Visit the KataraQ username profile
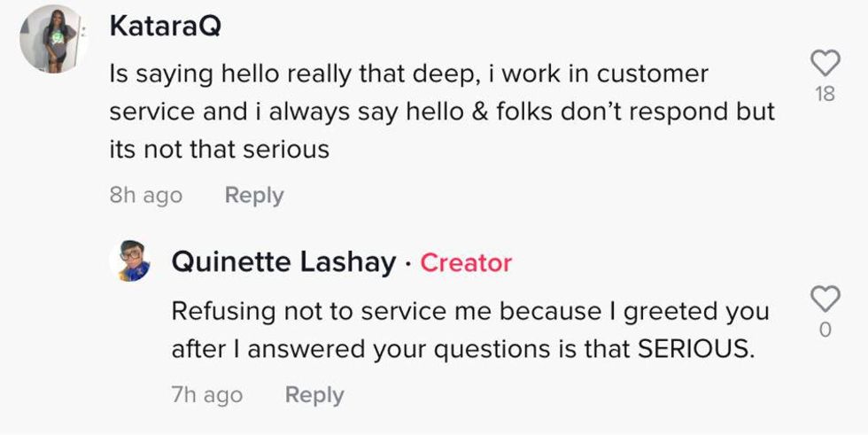 tap(165, 27)
